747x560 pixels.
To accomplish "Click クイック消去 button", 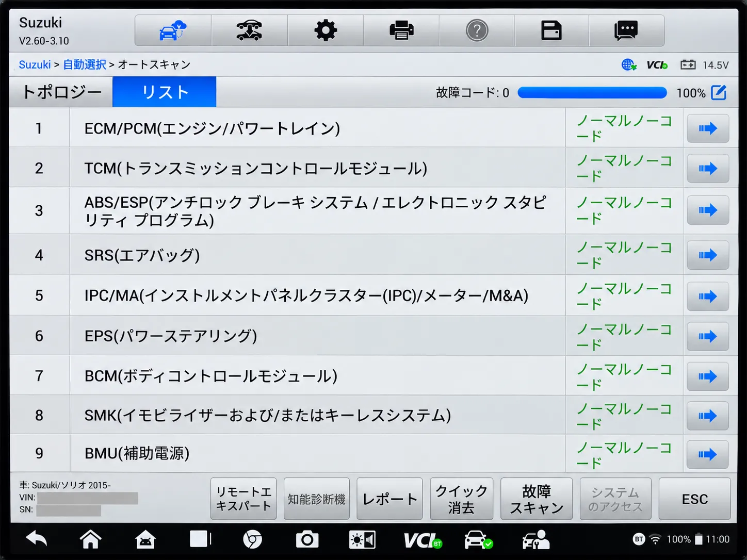I will coord(461,499).
